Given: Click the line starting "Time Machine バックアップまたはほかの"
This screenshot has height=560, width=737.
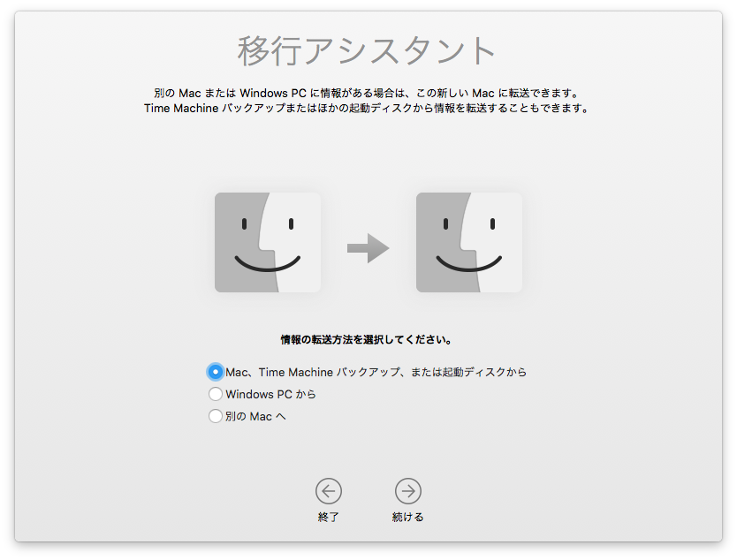Looking at the screenshot, I should [367, 108].
